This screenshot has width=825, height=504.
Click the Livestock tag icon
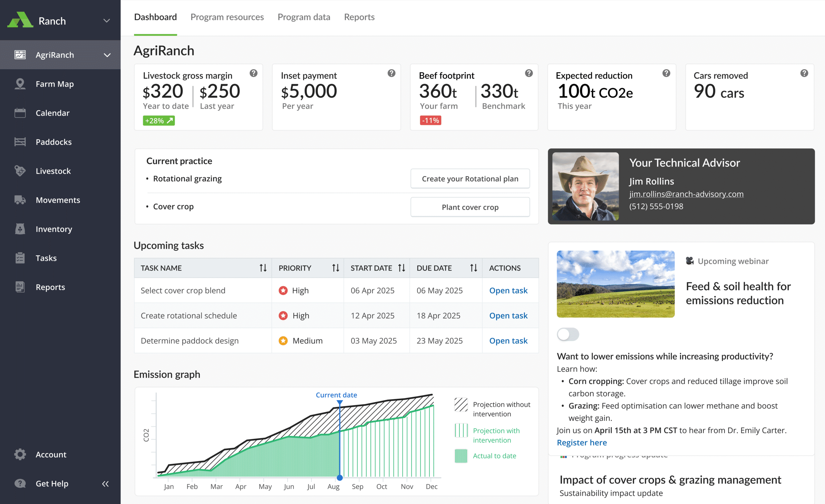coord(20,171)
